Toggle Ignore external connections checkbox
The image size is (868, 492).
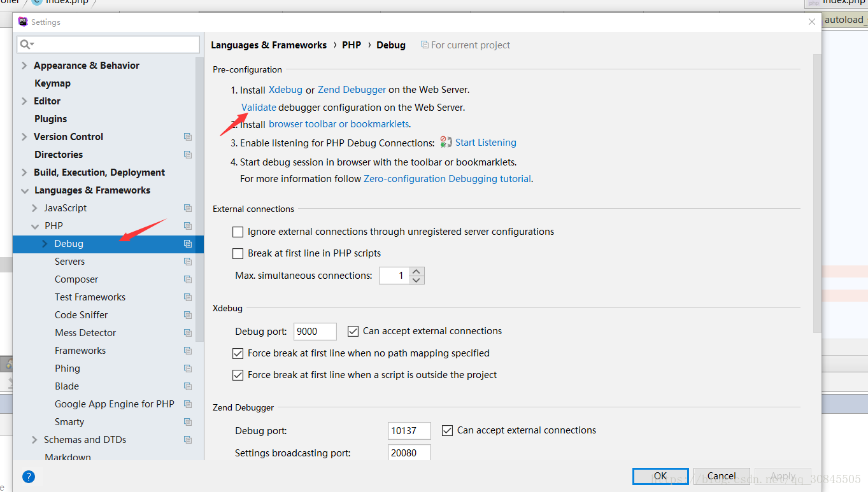click(x=238, y=232)
